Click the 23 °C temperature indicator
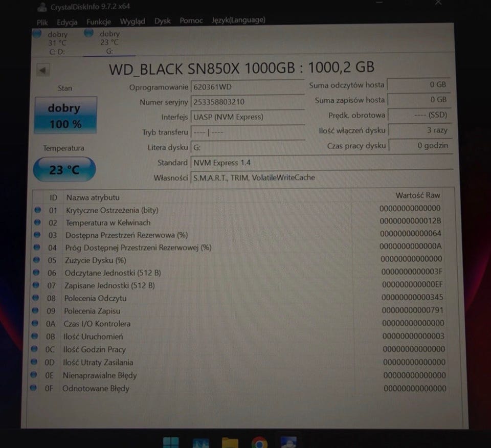 (64, 169)
